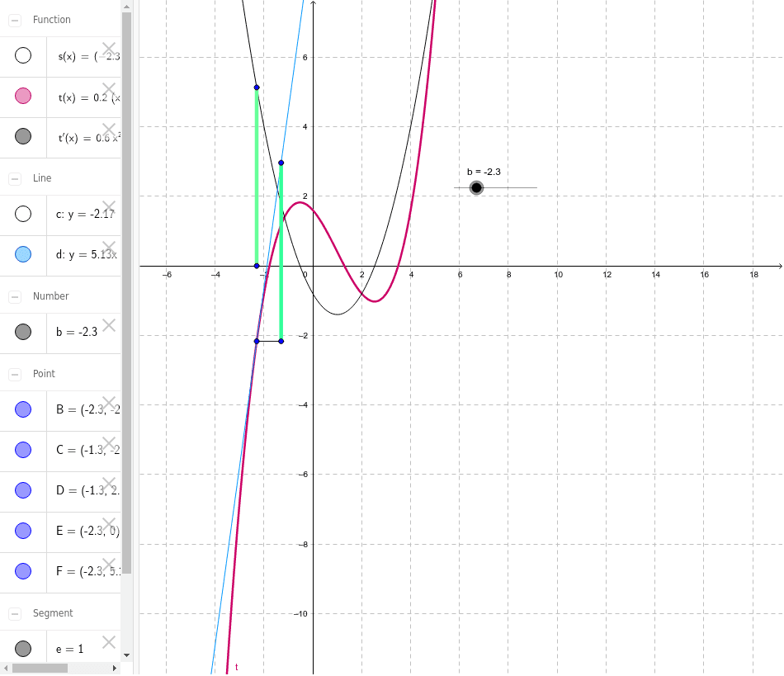Toggle visibility of derivative t'(x)
Screen dimensions: 784x676
pos(23,136)
